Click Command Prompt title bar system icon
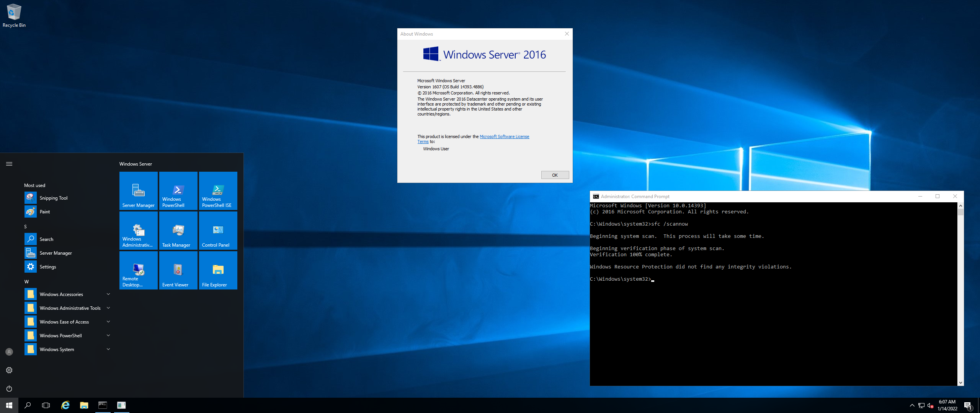The width and height of the screenshot is (980, 413). [x=596, y=197]
